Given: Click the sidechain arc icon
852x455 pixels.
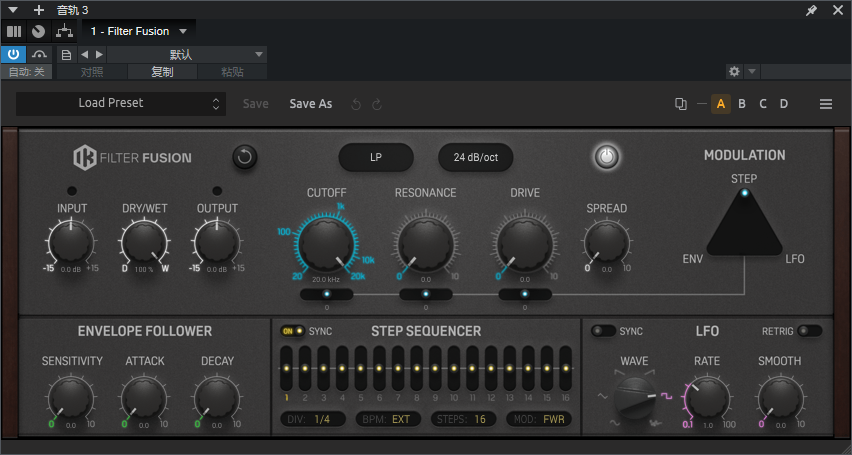Looking at the screenshot, I should click(x=40, y=54).
